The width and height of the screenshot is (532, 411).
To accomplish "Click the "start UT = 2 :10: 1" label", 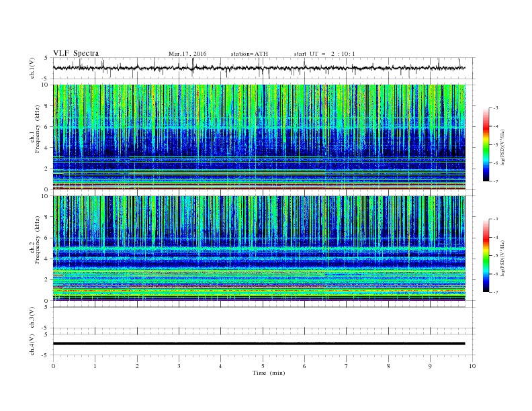I will click(x=324, y=54).
